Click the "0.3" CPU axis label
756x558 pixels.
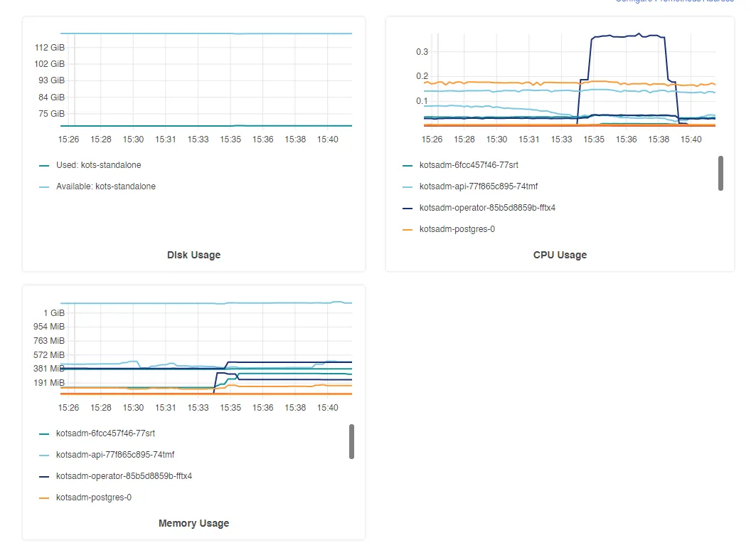tap(422, 52)
